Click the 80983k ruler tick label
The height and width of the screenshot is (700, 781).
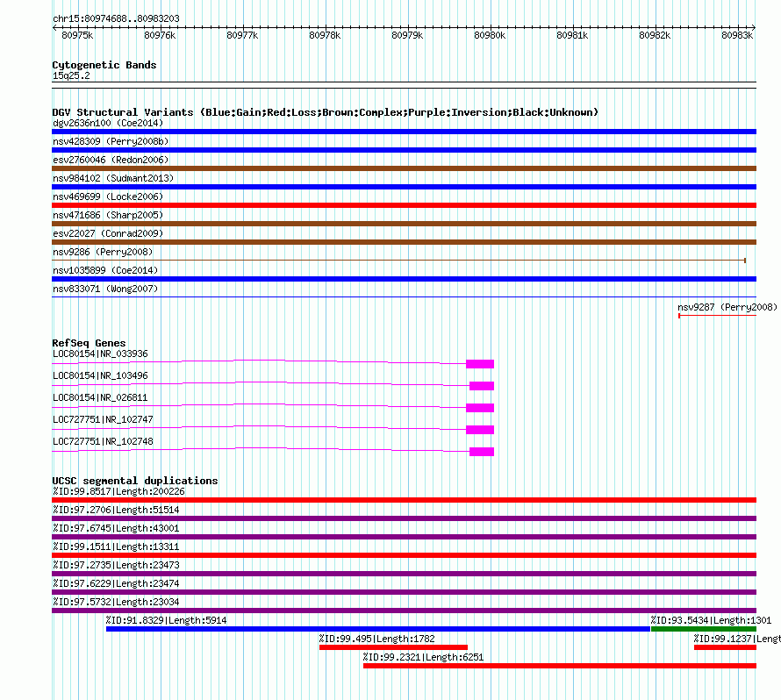point(737,35)
